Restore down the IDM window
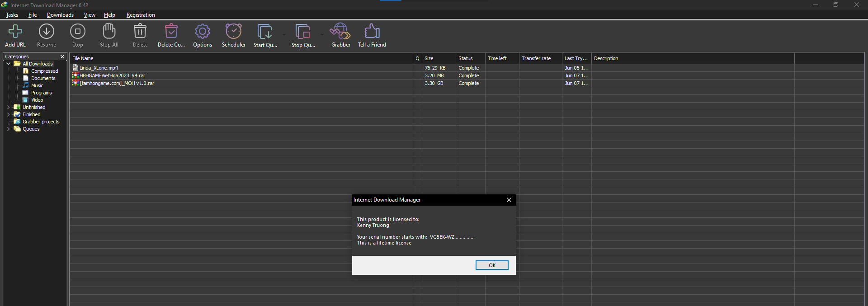Image resolution: width=868 pixels, height=306 pixels. (836, 5)
